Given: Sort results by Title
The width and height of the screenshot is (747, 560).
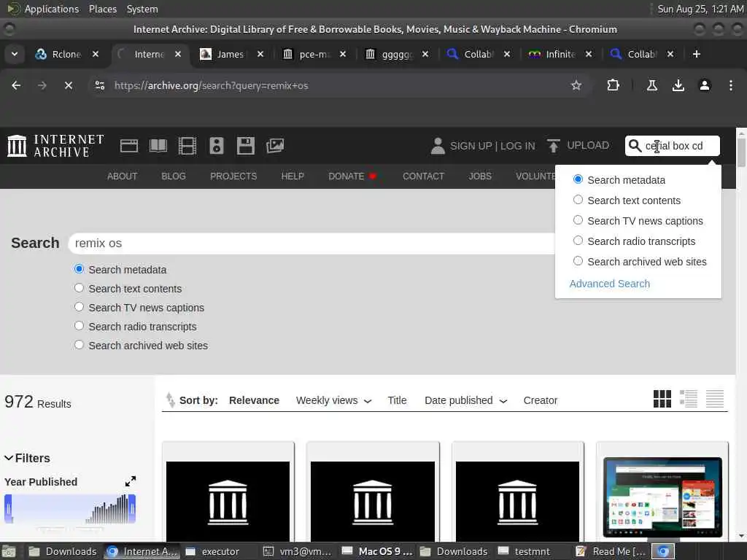Looking at the screenshot, I should [397, 400].
